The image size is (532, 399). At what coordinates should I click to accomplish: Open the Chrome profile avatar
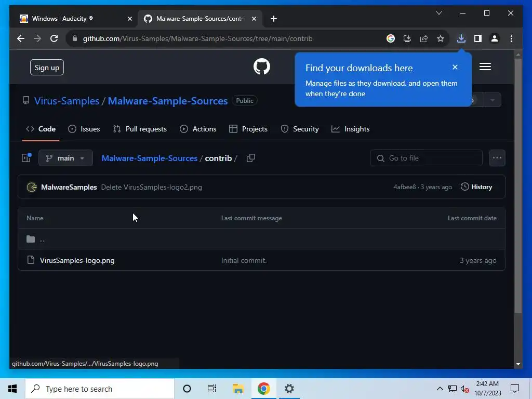495,38
